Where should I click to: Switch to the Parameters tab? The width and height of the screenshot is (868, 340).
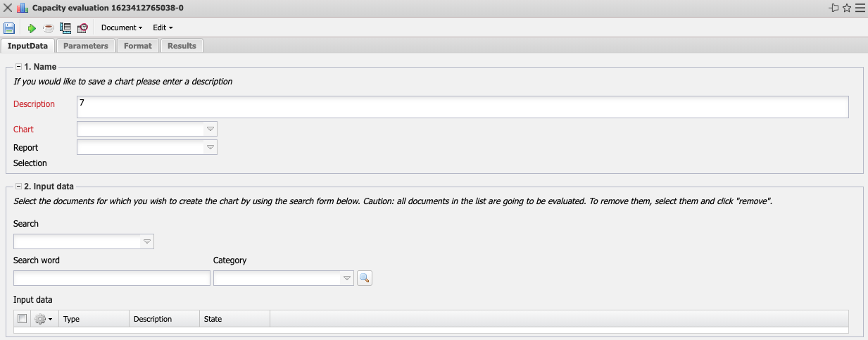pos(85,46)
